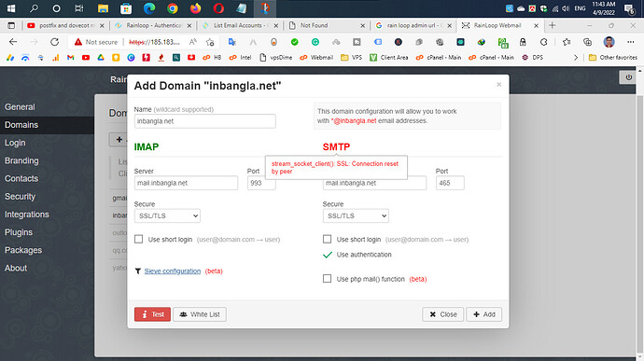Open YouTube bookmark icon

click(x=86, y=58)
